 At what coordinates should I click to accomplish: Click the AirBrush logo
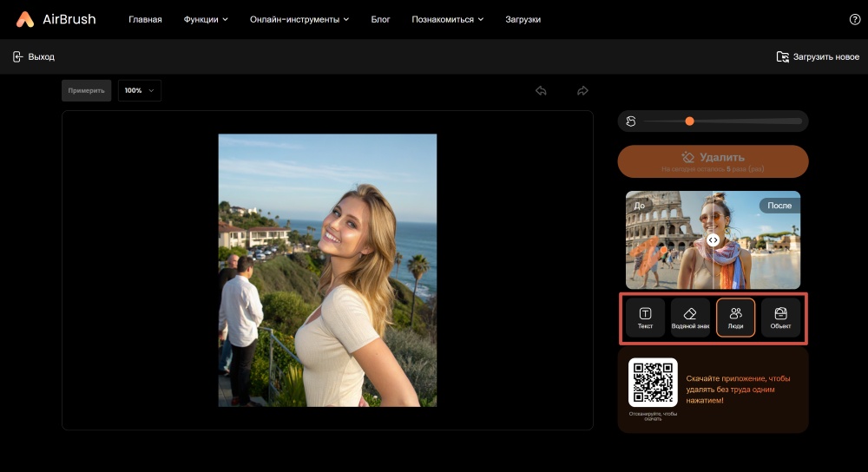tap(56, 19)
